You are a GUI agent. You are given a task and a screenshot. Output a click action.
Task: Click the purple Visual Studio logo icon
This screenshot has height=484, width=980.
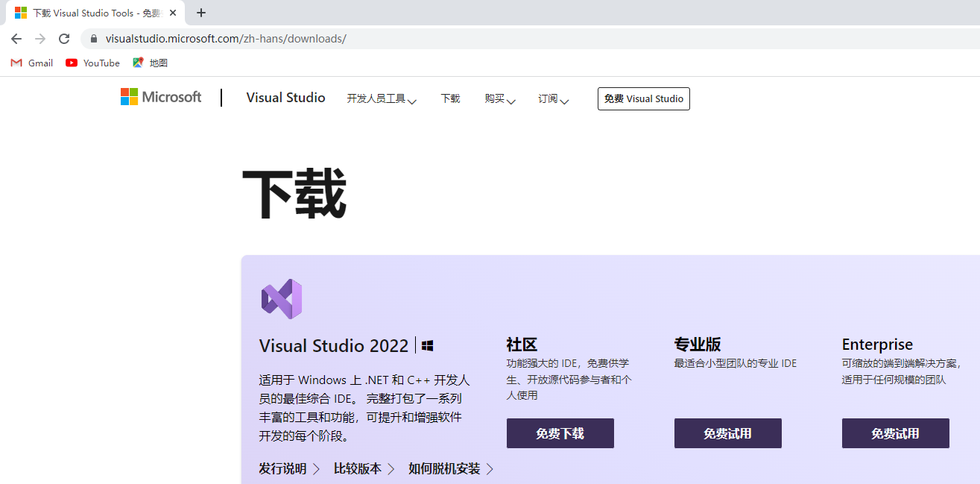[x=282, y=299]
